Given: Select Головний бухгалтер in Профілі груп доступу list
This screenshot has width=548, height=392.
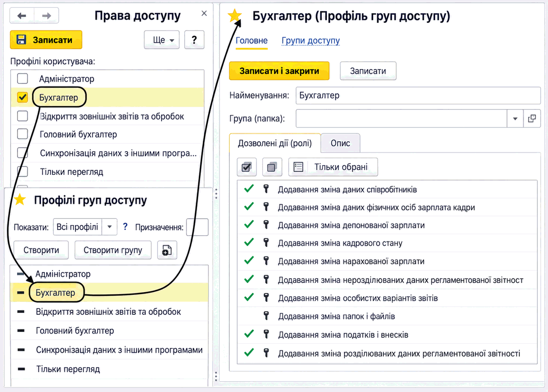Looking at the screenshot, I should pyautogui.click(x=110, y=330).
